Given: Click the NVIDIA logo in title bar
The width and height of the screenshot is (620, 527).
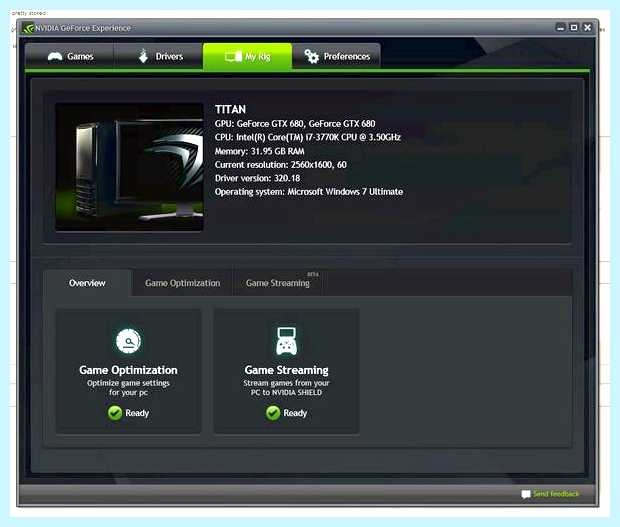Looking at the screenshot, I should click(x=28, y=28).
